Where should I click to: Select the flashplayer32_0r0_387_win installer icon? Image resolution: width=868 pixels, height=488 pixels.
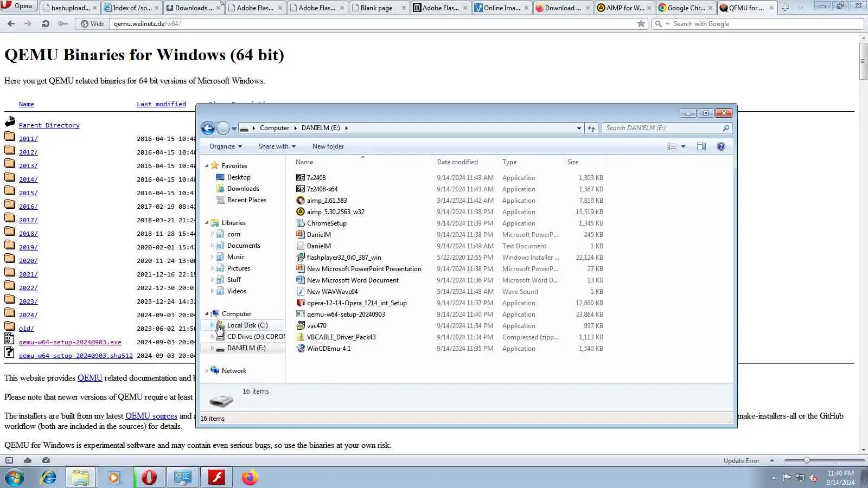click(x=301, y=258)
